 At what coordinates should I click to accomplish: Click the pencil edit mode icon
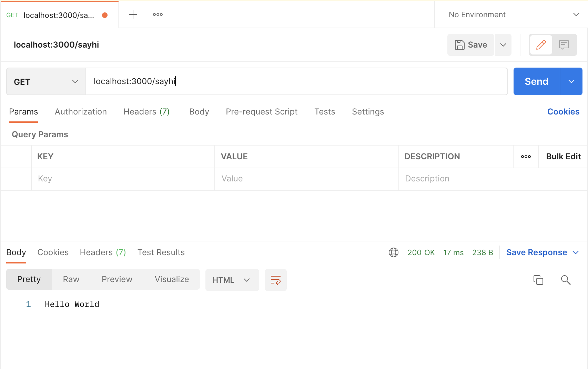pos(541,45)
